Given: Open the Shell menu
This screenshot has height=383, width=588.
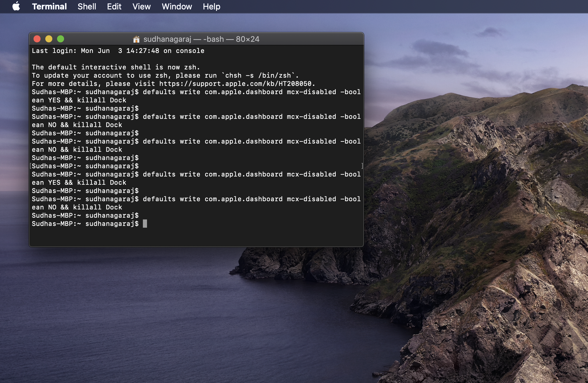Looking at the screenshot, I should [x=87, y=6].
